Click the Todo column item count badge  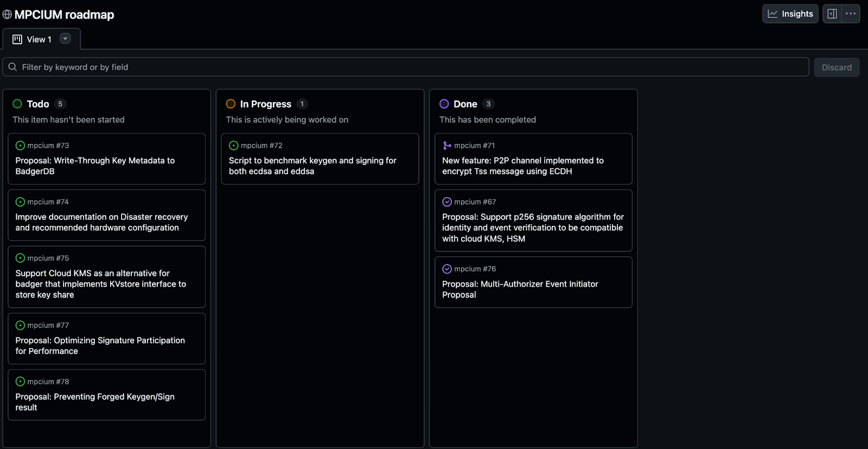point(60,104)
